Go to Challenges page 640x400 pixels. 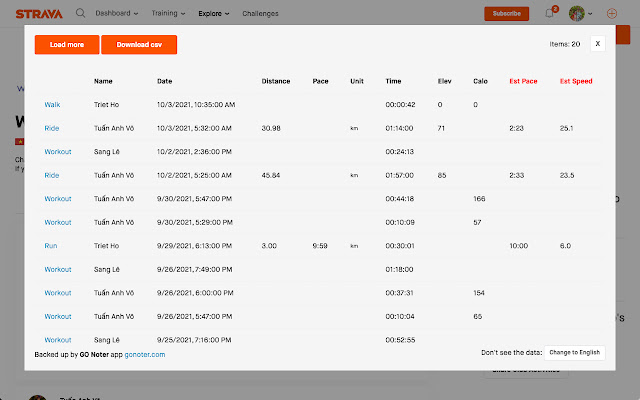pyautogui.click(x=260, y=13)
